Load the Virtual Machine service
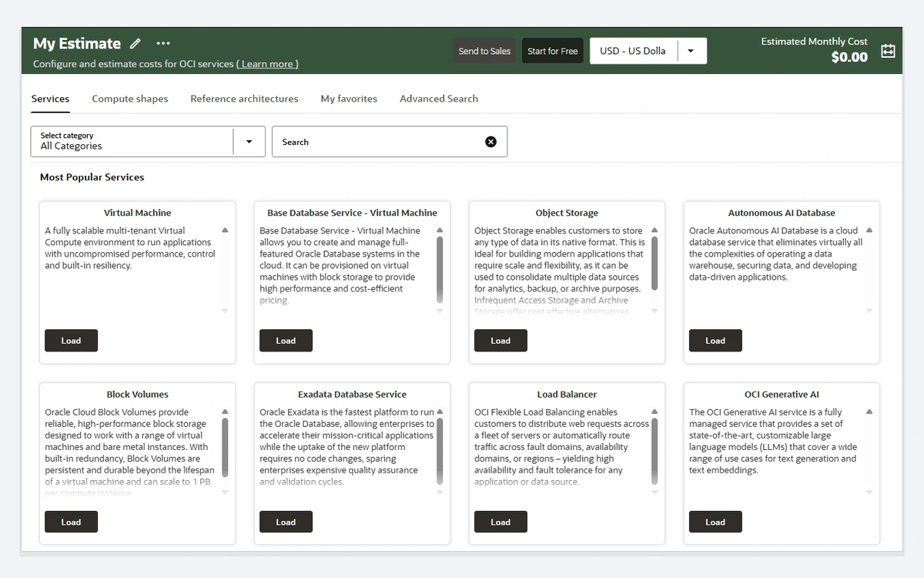Screen dimensions: 924x578 [71, 341]
